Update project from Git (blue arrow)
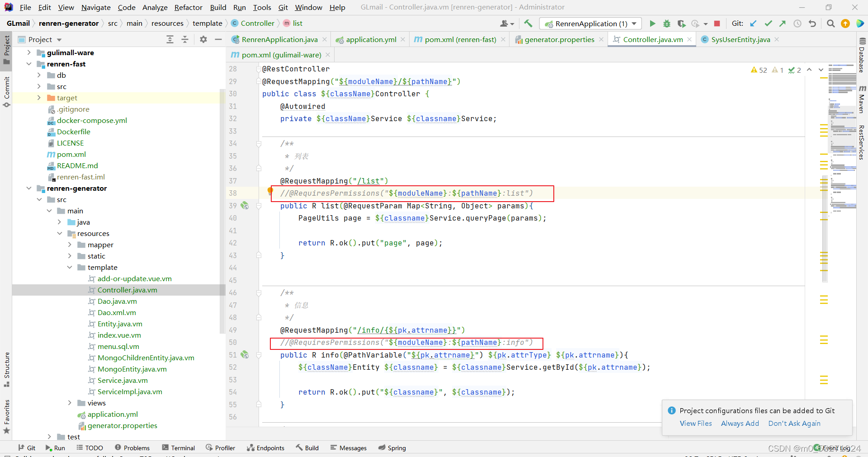This screenshot has width=868, height=457. pyautogui.click(x=753, y=24)
